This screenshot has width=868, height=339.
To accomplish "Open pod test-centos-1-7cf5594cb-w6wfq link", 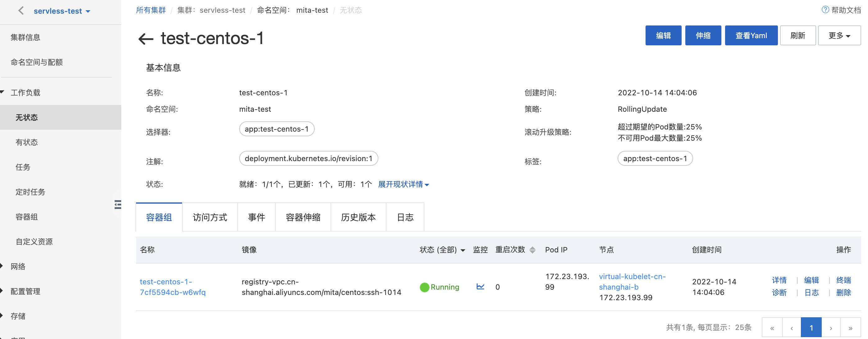I will 172,287.
